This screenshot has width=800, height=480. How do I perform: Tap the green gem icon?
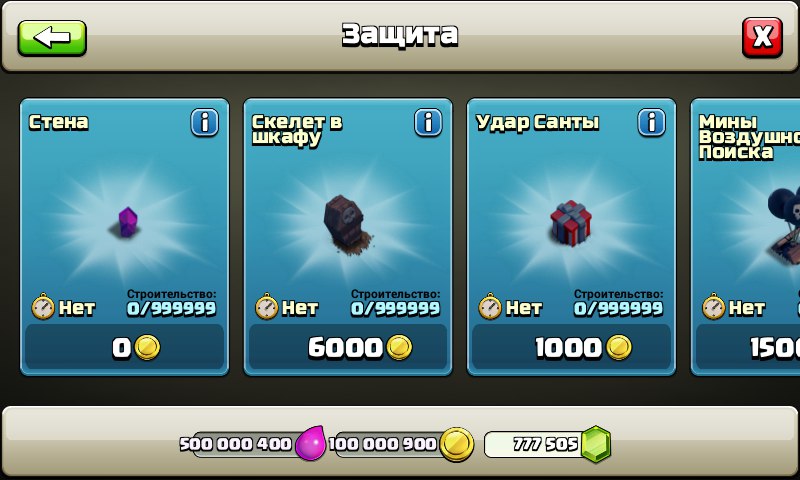[595, 444]
